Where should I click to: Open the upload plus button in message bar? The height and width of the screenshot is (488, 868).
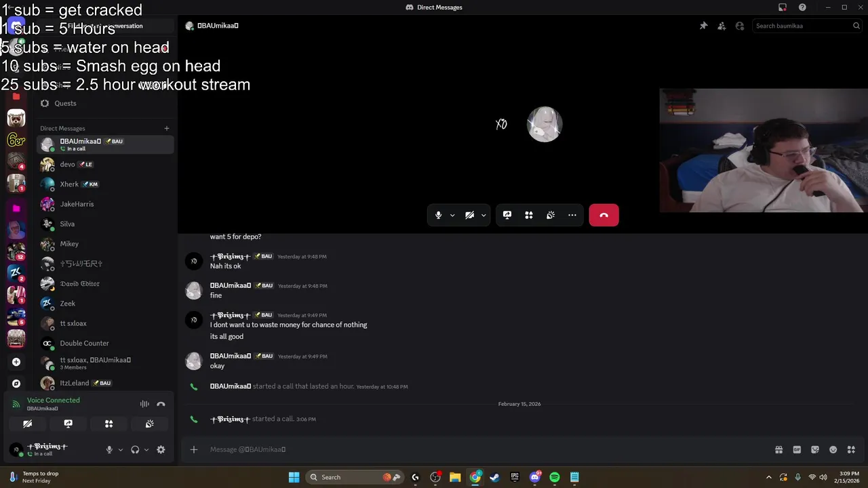[194, 449]
